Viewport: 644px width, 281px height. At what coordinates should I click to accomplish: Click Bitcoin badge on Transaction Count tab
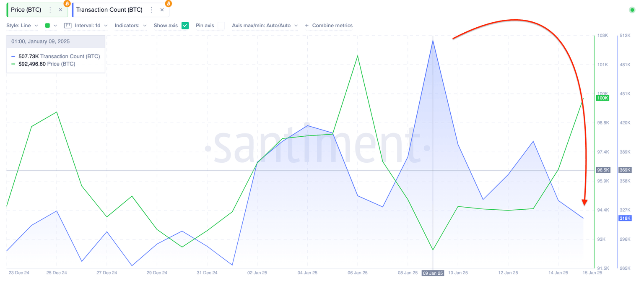168,4
